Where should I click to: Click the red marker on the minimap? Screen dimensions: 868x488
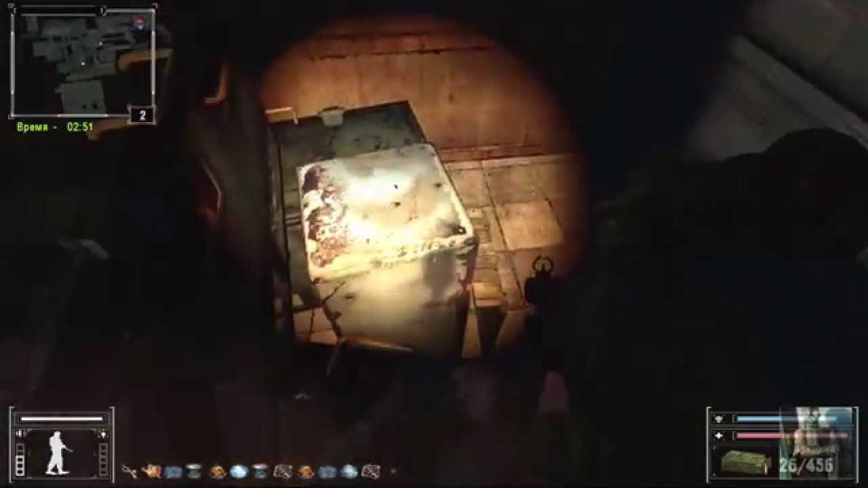click(x=139, y=22)
